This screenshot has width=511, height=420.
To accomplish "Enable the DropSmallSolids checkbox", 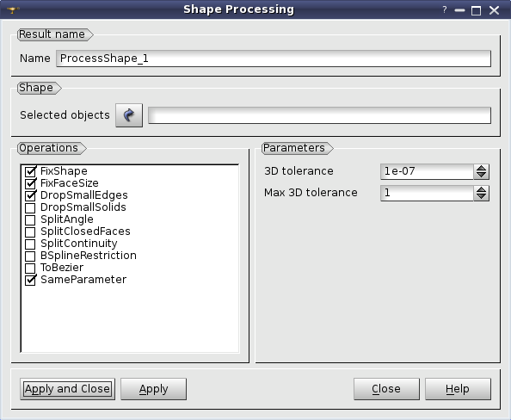I will click(x=30, y=207).
